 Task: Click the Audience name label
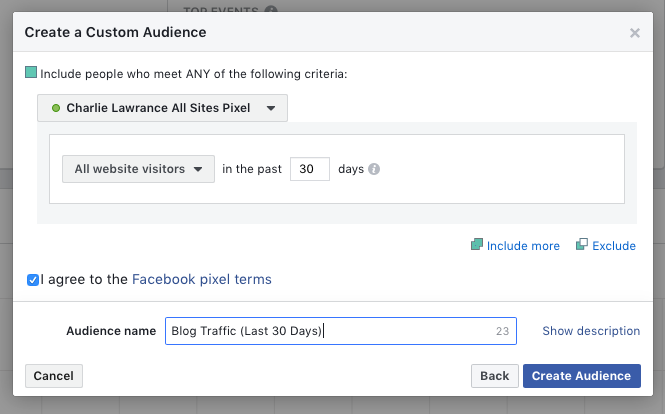(111, 331)
